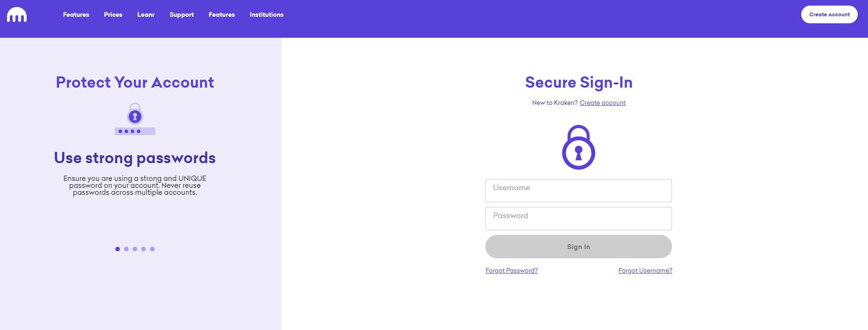Click the Forgot Username? link
The image size is (868, 330).
point(645,271)
